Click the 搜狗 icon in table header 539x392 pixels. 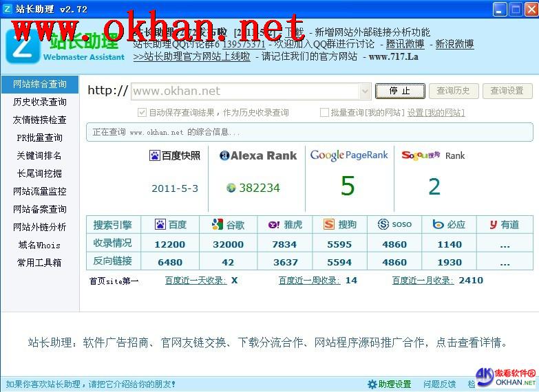[x=328, y=225]
